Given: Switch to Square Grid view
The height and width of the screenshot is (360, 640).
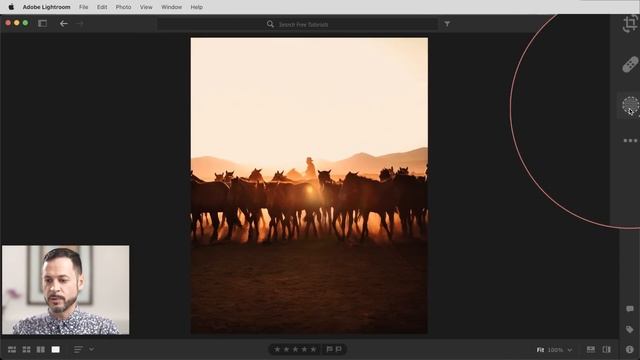Looking at the screenshot, I should pyautogui.click(x=27, y=349).
